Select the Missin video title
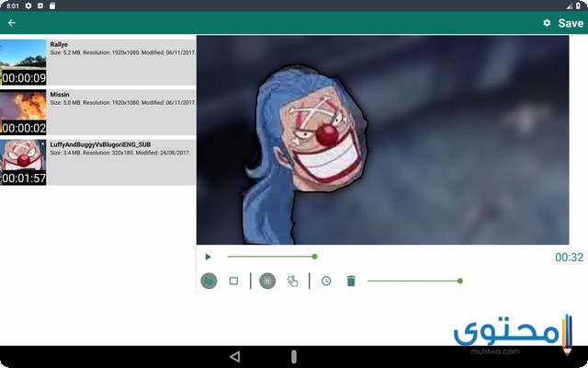 tap(60, 95)
